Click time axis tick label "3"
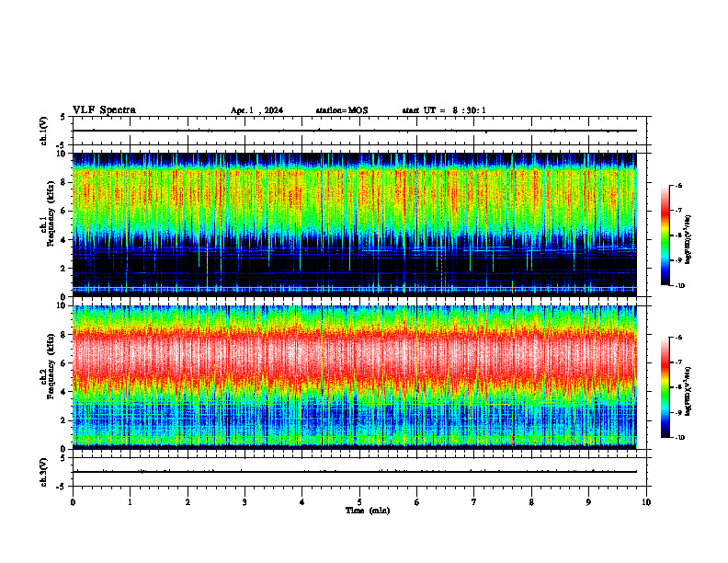The height and width of the screenshot is (563, 728). [245, 502]
